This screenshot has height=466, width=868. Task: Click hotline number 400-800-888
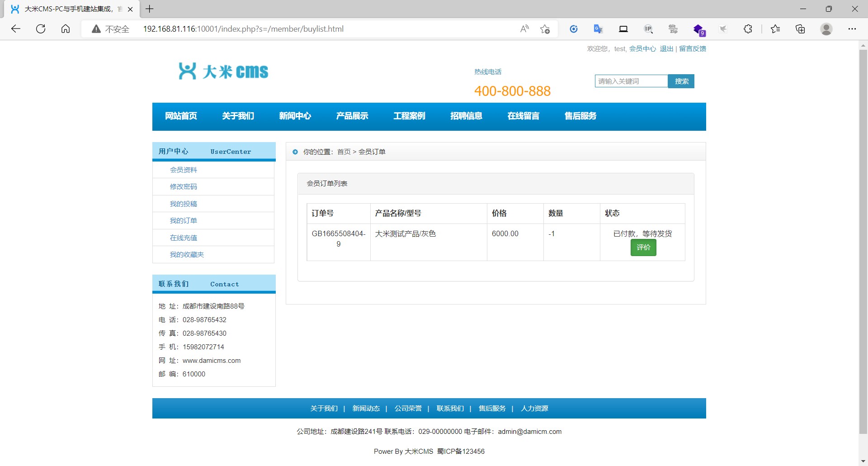pyautogui.click(x=512, y=91)
